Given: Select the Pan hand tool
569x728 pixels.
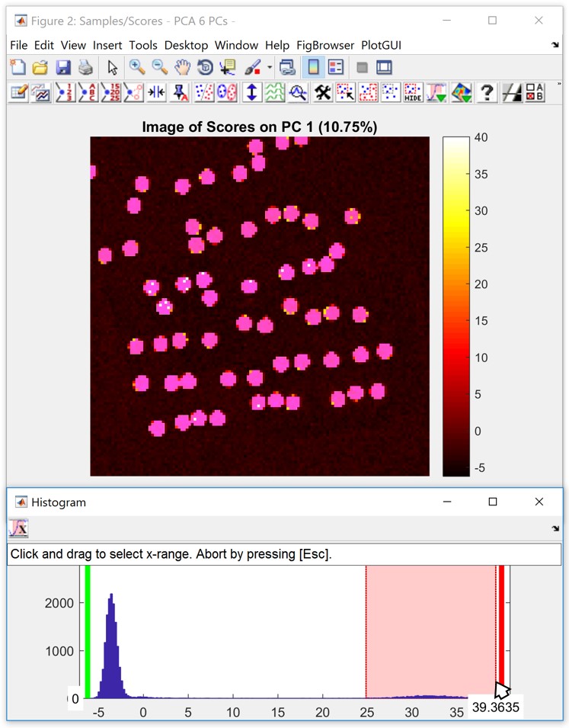Looking at the screenshot, I should (181, 68).
